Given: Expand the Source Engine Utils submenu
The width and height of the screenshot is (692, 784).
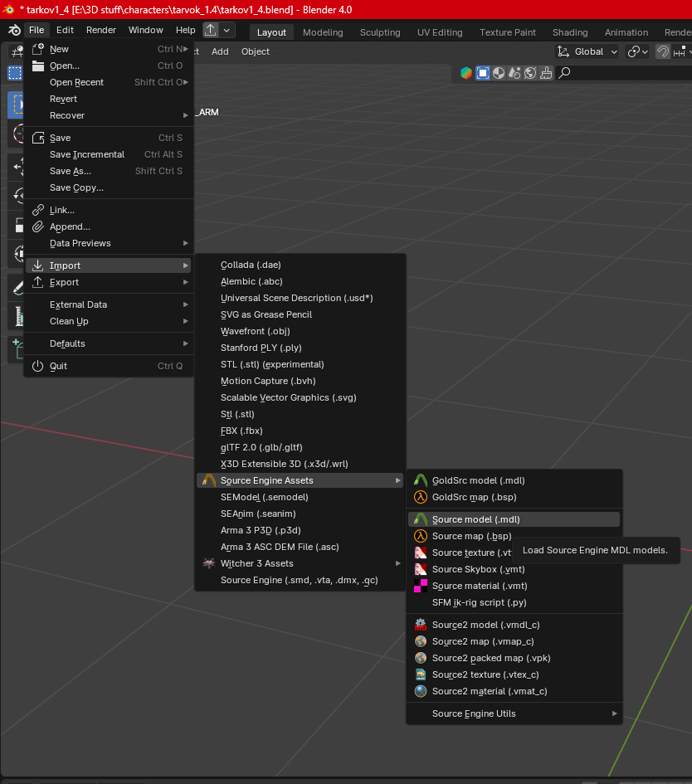Looking at the screenshot, I should pos(514,713).
